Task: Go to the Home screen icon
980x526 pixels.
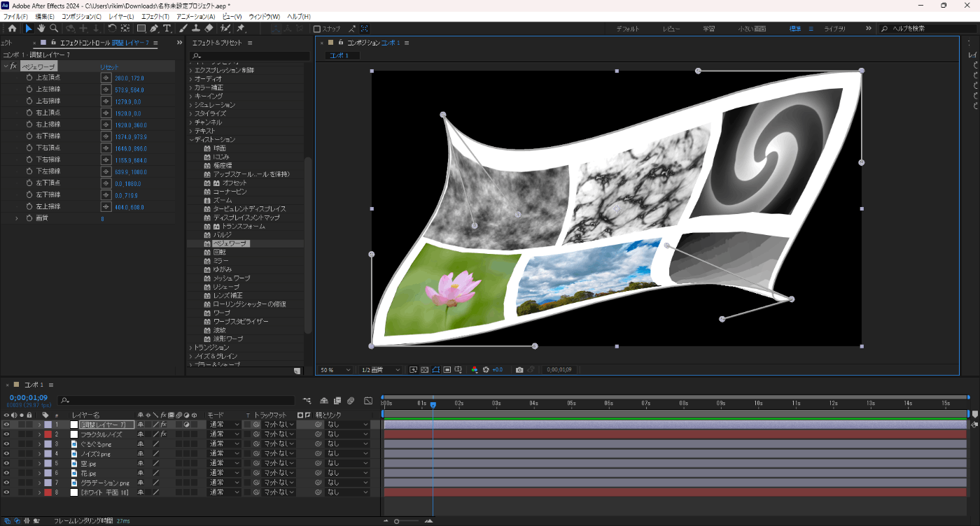Action: pyautogui.click(x=12, y=29)
